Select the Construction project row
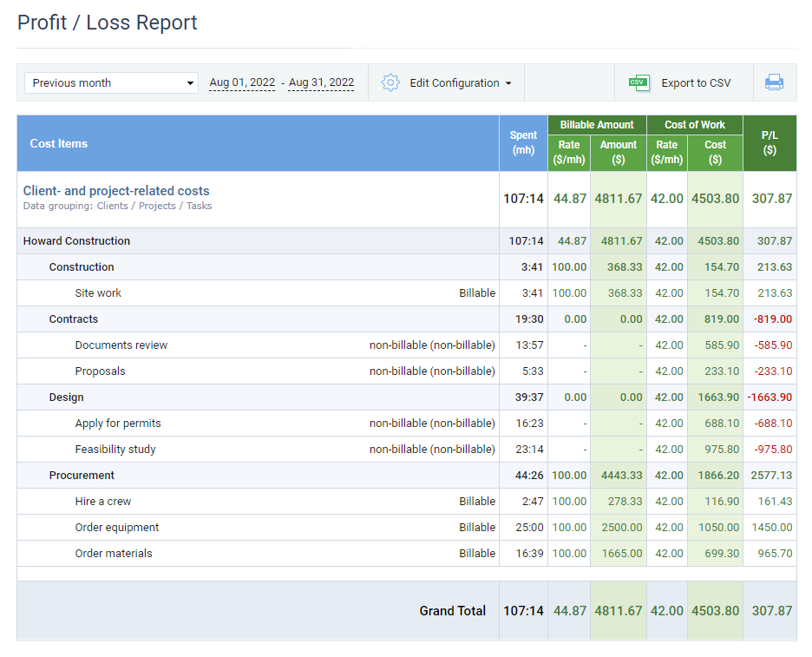 407,266
